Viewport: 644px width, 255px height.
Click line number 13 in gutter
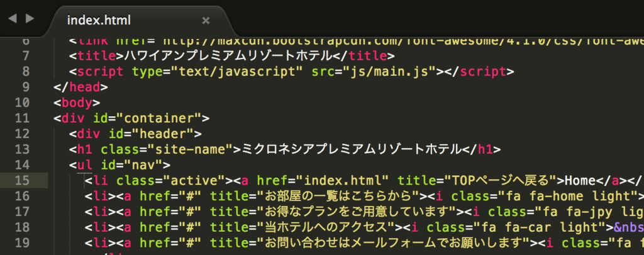(22, 149)
